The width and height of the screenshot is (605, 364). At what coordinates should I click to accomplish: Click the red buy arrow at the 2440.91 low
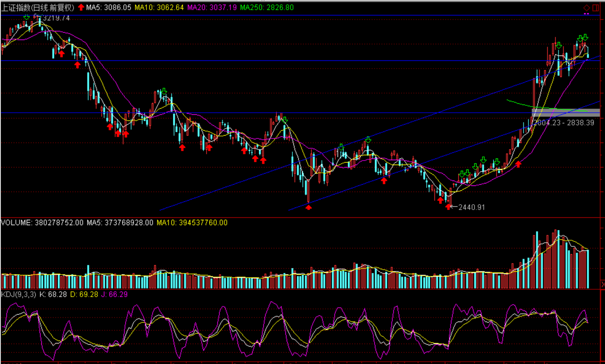[x=448, y=207]
